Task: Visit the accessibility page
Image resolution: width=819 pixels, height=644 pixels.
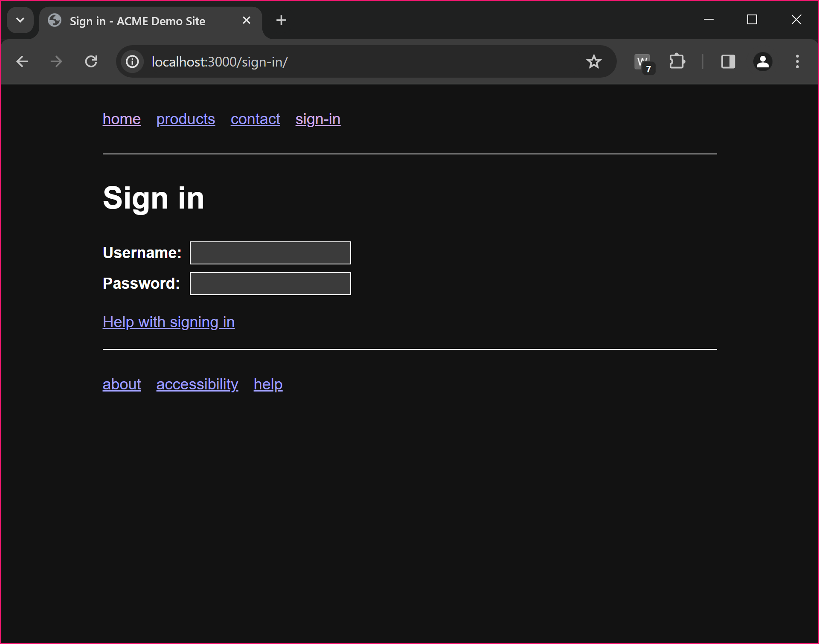Action: click(x=197, y=384)
